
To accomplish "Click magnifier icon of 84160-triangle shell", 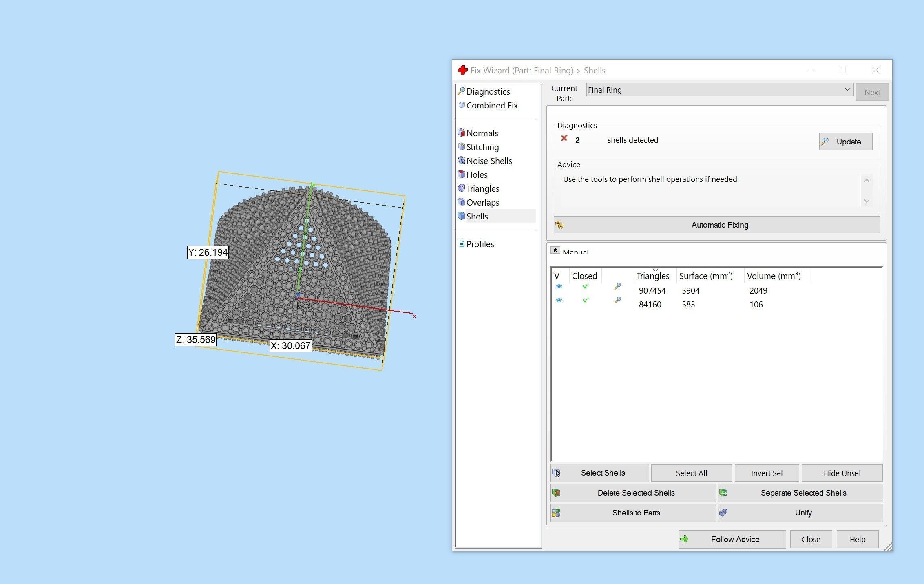I will click(x=618, y=301).
